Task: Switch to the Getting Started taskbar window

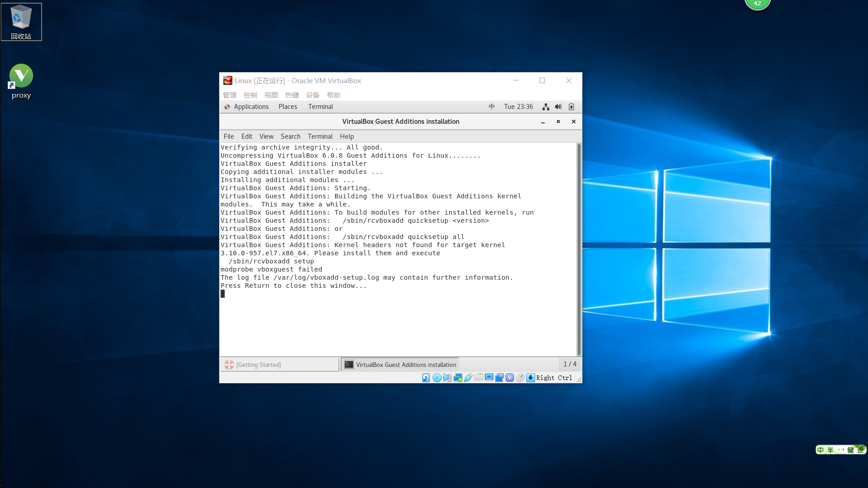Action: point(280,365)
